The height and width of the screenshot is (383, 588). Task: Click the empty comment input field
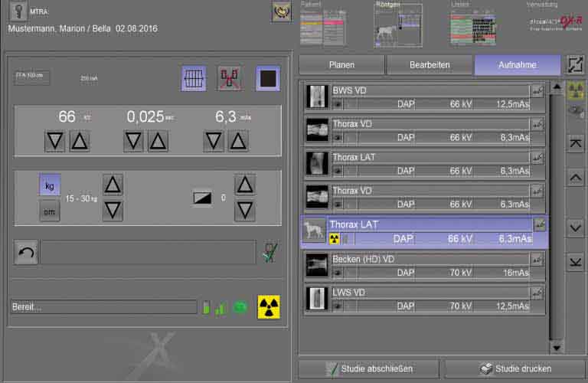(x=149, y=252)
